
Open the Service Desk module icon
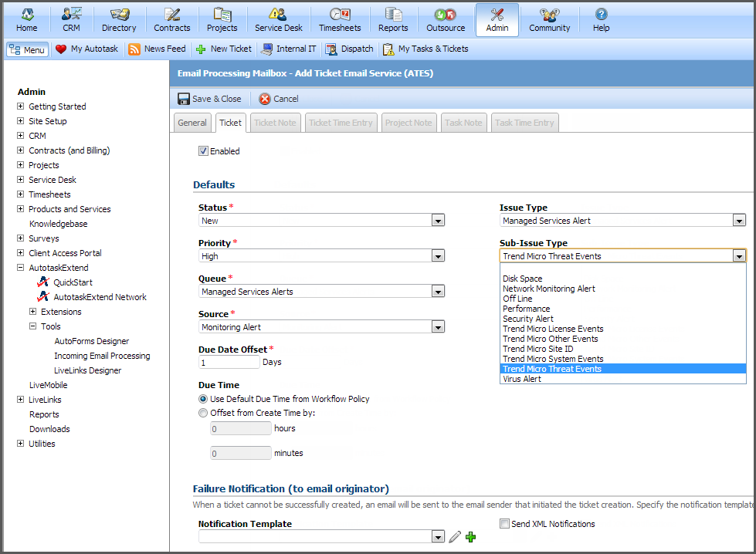click(x=278, y=15)
